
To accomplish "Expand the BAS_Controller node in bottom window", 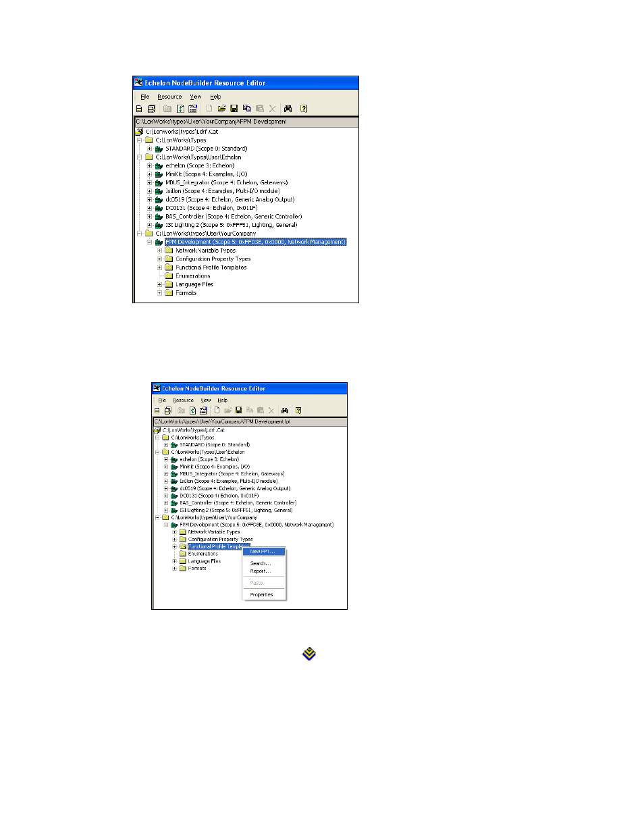I will coord(166,503).
